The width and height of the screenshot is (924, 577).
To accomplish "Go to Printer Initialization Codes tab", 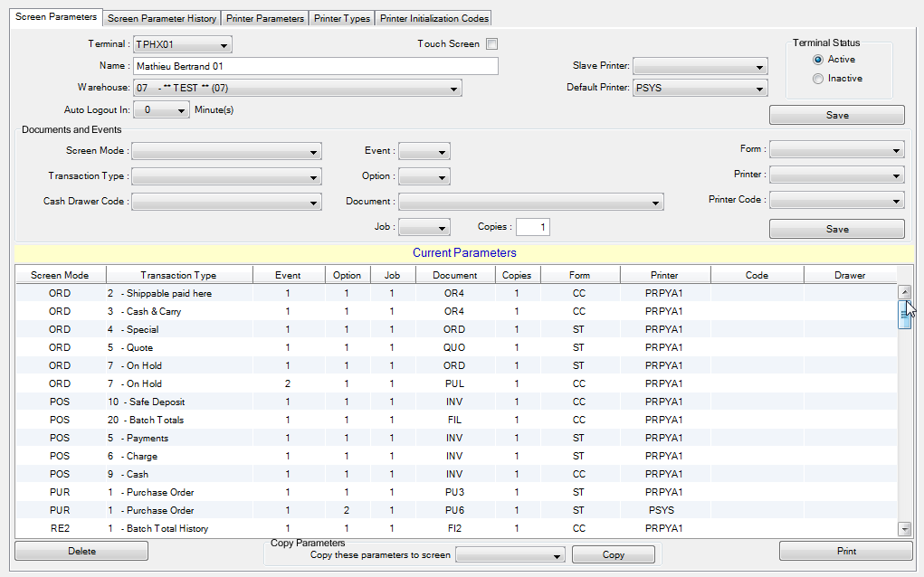I will 434,18.
